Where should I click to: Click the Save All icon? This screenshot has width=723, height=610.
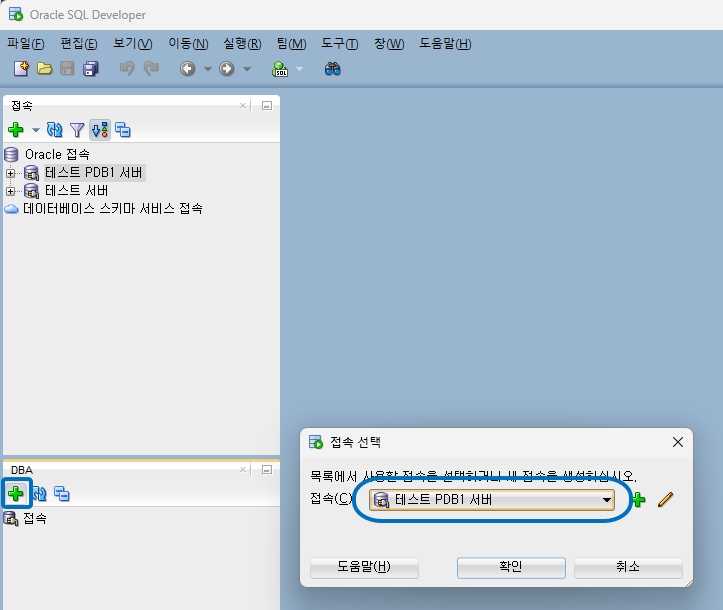click(90, 69)
